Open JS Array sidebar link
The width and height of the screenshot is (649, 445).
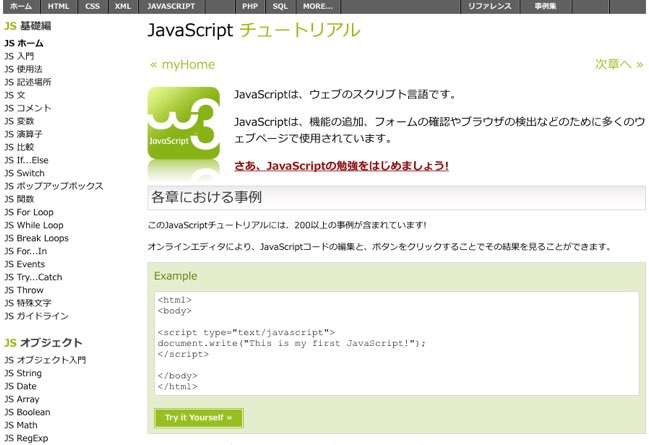coord(22,399)
